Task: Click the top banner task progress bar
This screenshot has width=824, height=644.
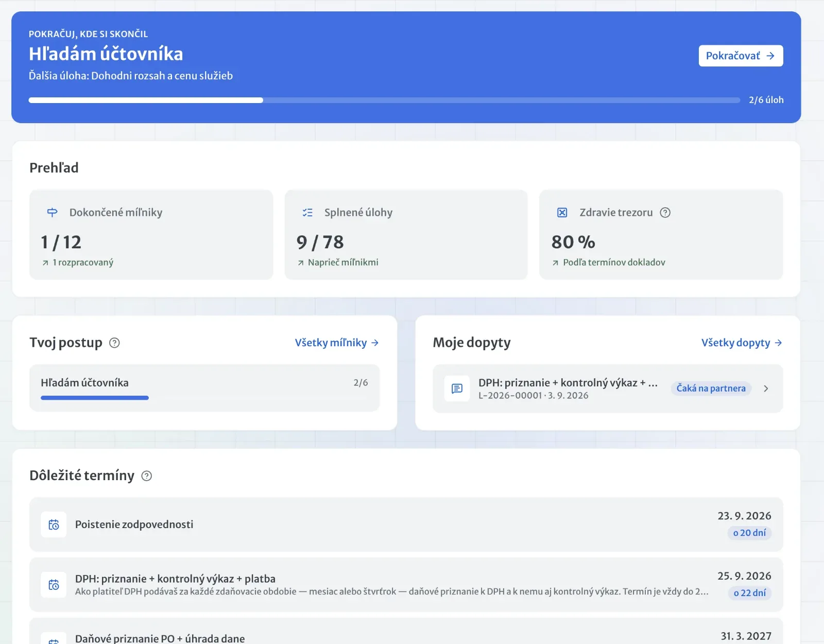Action: [384, 100]
